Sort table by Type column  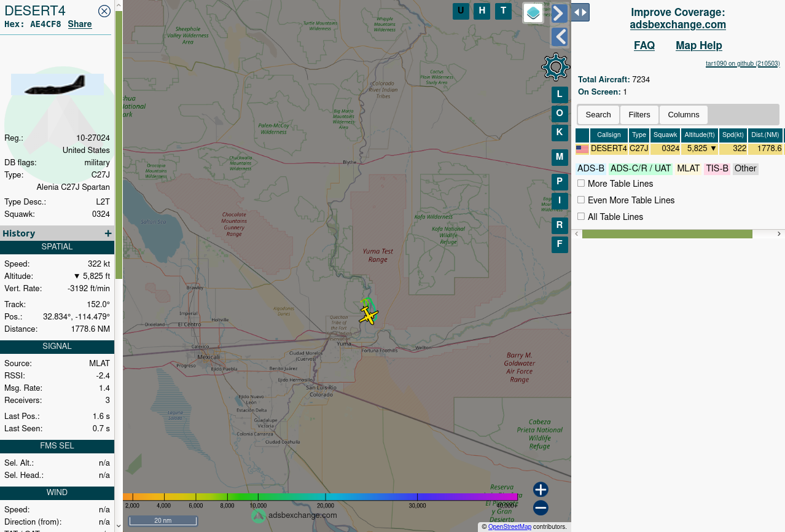[639, 135]
